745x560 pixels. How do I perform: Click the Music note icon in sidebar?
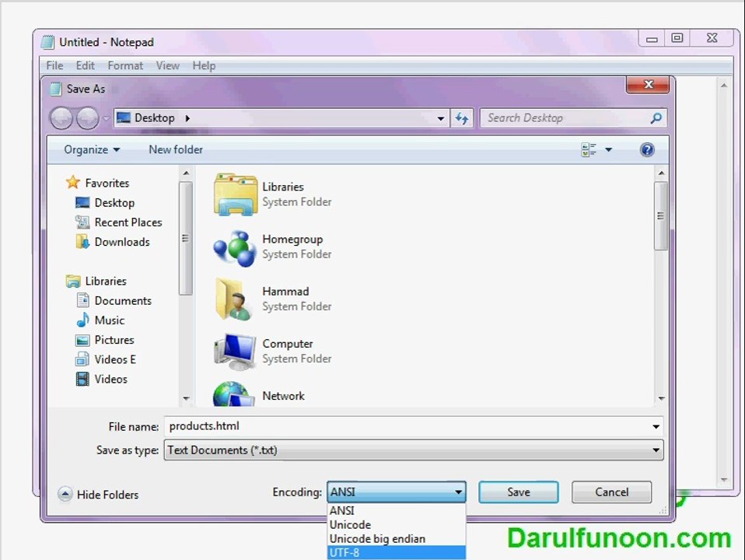pos(82,320)
